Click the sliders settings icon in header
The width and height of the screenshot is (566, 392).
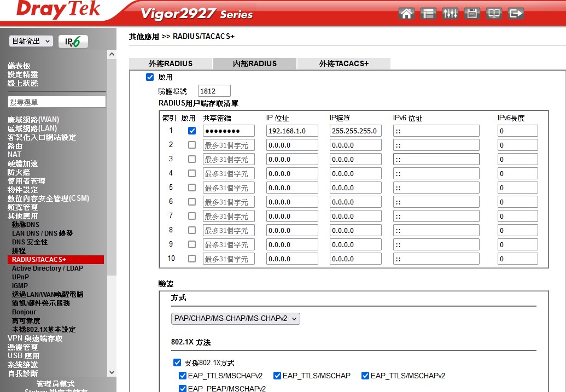(450, 14)
